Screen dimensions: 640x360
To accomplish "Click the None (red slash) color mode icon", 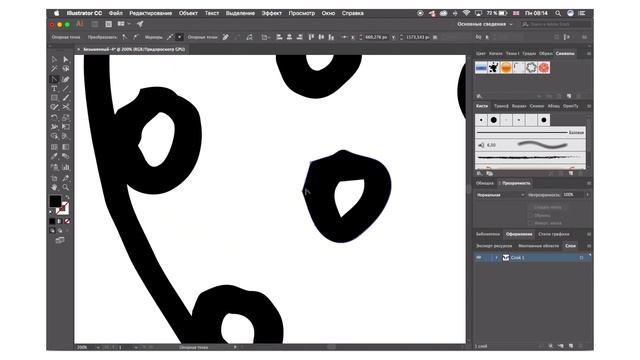I will coord(67,221).
